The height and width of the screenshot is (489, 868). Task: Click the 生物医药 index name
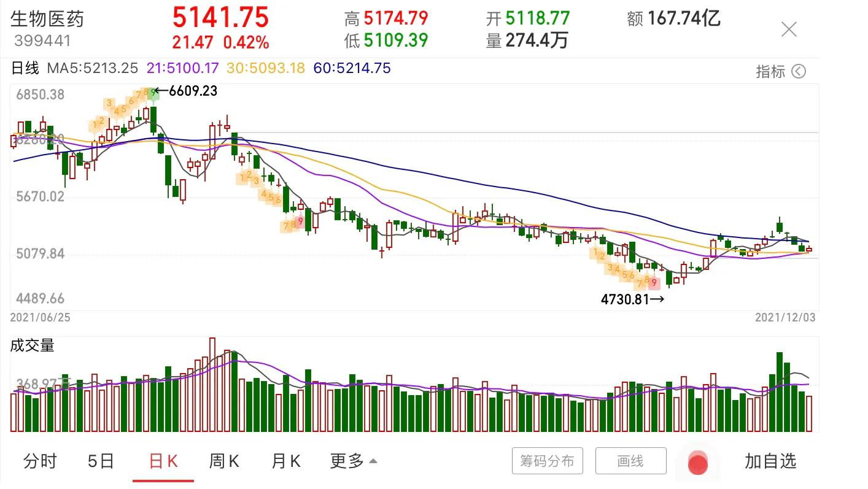(x=47, y=18)
